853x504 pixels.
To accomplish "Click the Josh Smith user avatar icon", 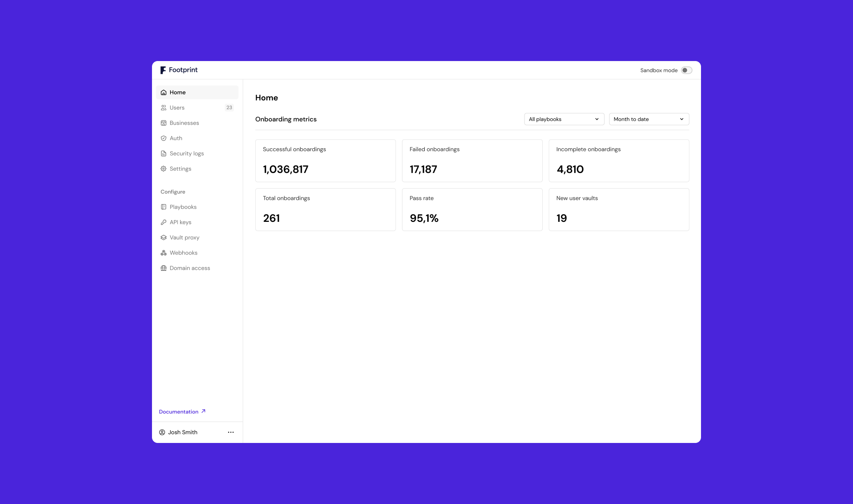I will click(162, 432).
